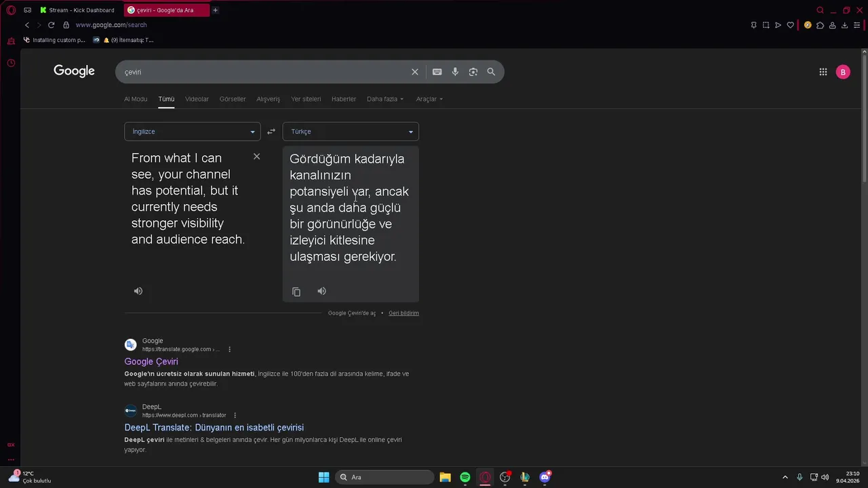Open OBS Studio from taskbar

tap(505, 477)
